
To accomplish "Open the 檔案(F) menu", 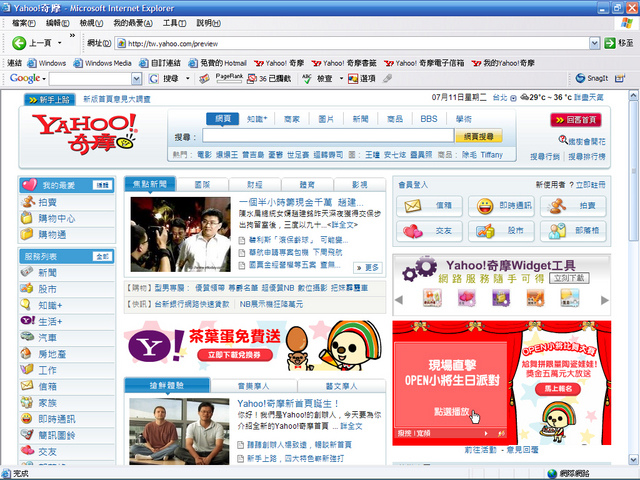I will tap(24, 23).
